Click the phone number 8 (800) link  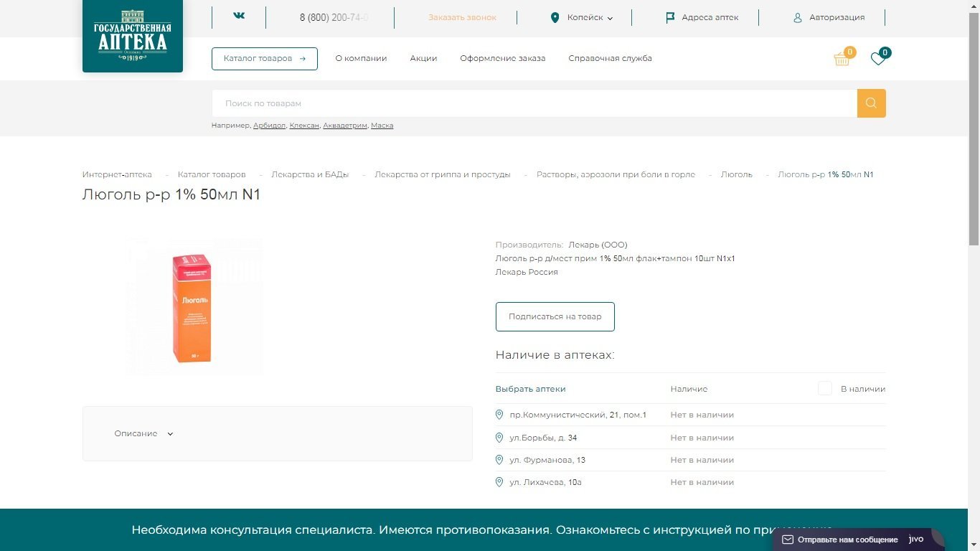[334, 17]
